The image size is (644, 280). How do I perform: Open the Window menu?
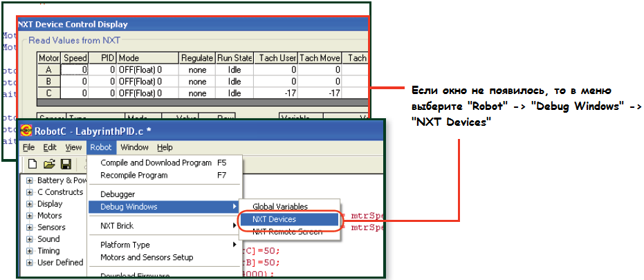(134, 147)
